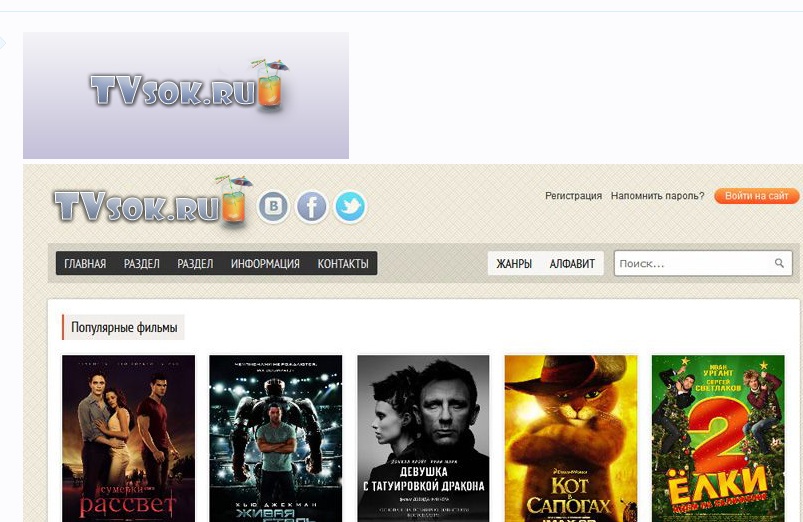Open the first Раздел menu item
Image resolution: width=803 pixels, height=522 pixels.
(142, 263)
